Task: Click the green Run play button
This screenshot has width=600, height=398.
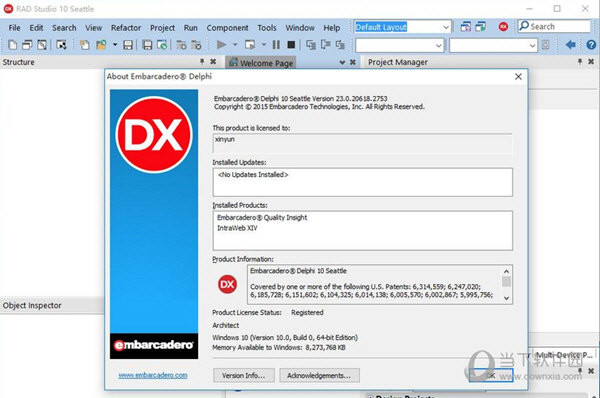Action: [221, 45]
